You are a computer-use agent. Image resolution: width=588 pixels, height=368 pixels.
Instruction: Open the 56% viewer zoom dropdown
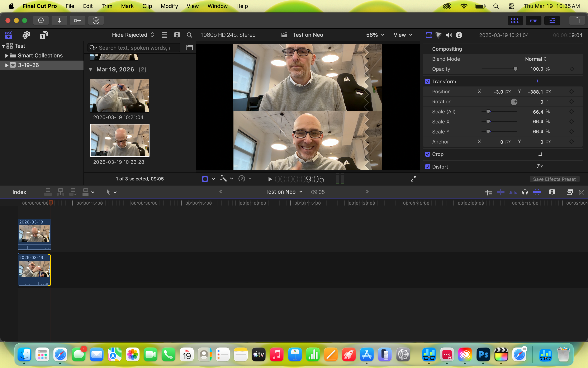[375, 35]
